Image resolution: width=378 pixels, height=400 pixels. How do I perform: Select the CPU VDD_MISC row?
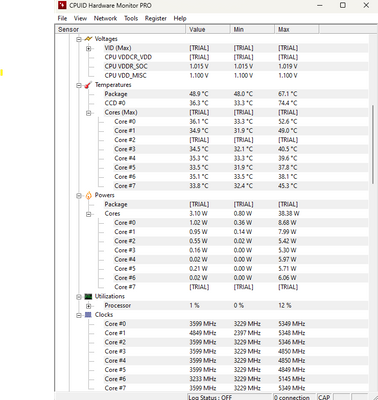click(235, 76)
